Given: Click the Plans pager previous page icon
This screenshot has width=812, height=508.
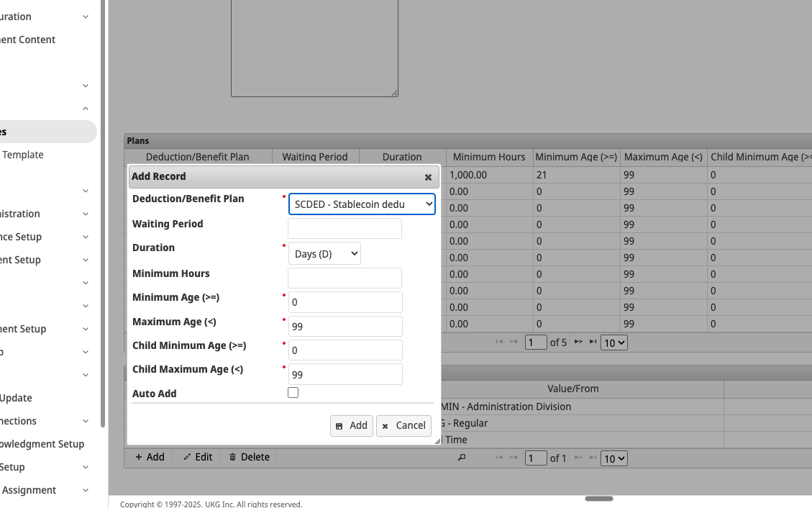Looking at the screenshot, I should coord(514,342).
